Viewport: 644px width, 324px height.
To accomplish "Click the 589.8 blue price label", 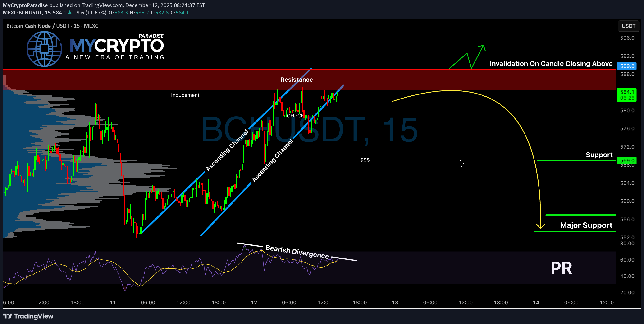I will [x=627, y=66].
